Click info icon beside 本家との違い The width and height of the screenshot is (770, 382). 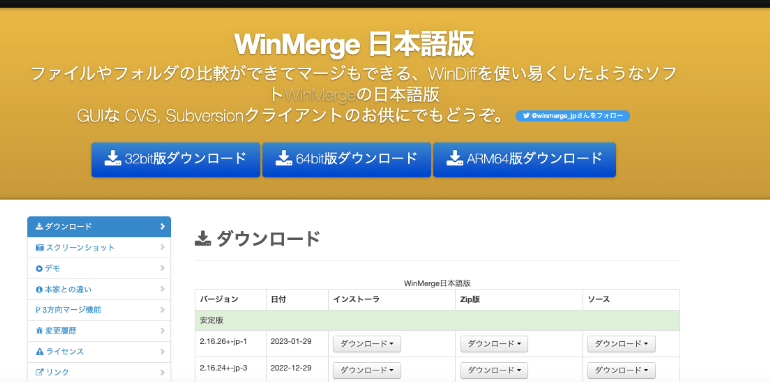(x=39, y=290)
